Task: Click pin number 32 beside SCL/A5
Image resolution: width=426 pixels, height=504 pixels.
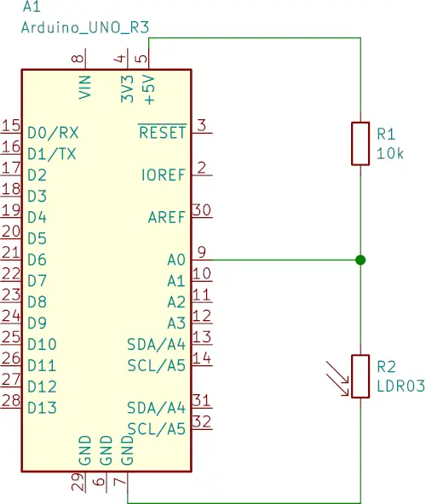Action: click(x=202, y=421)
